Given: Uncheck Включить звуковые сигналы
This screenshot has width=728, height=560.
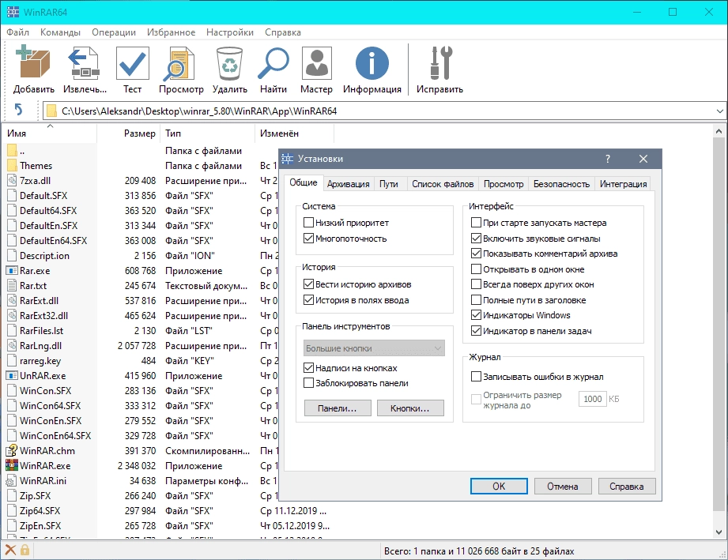Looking at the screenshot, I should coord(476,238).
